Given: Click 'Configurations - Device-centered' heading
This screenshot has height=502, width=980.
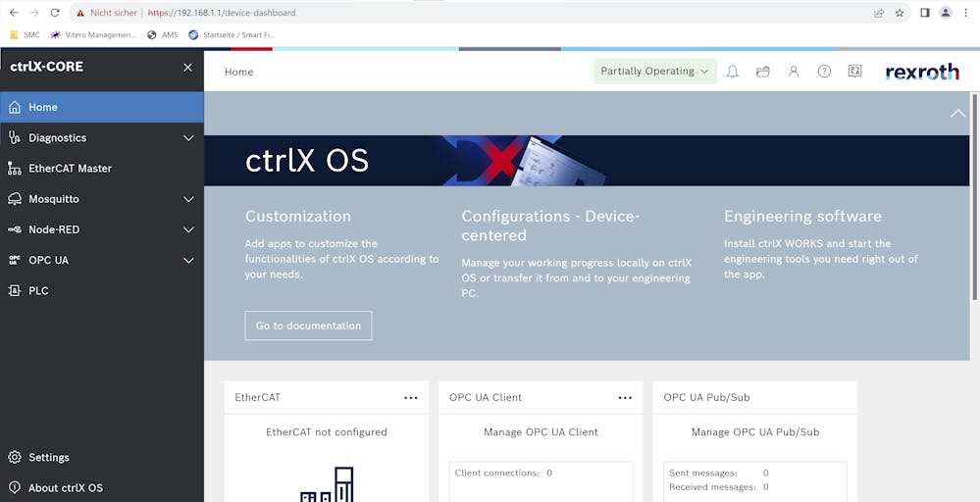Looking at the screenshot, I should 550,226.
